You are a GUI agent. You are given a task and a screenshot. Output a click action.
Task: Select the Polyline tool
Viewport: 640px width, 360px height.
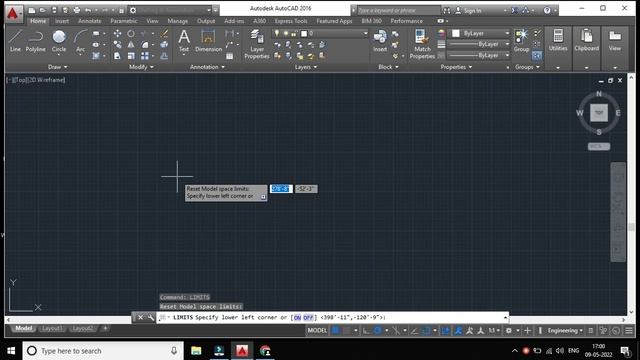click(x=36, y=41)
